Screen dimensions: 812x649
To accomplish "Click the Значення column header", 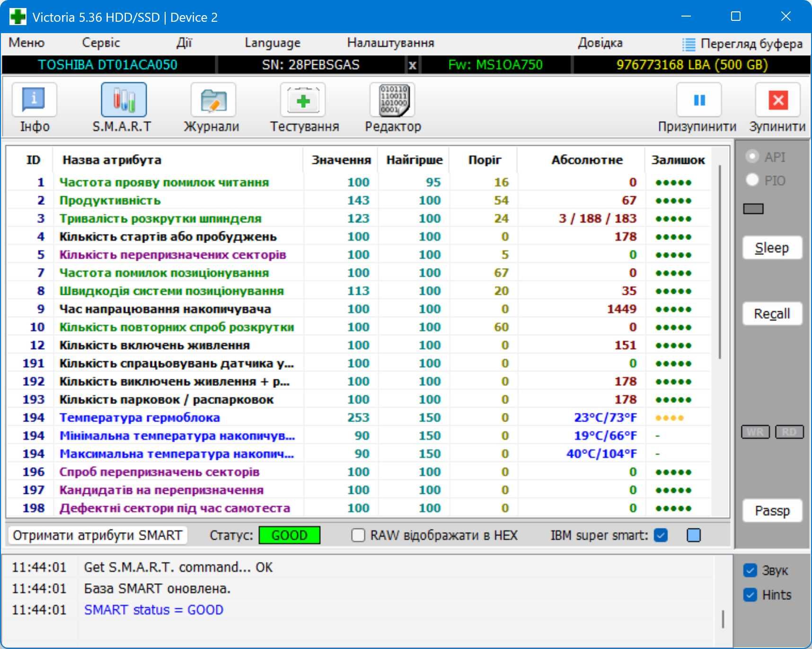I will (341, 160).
